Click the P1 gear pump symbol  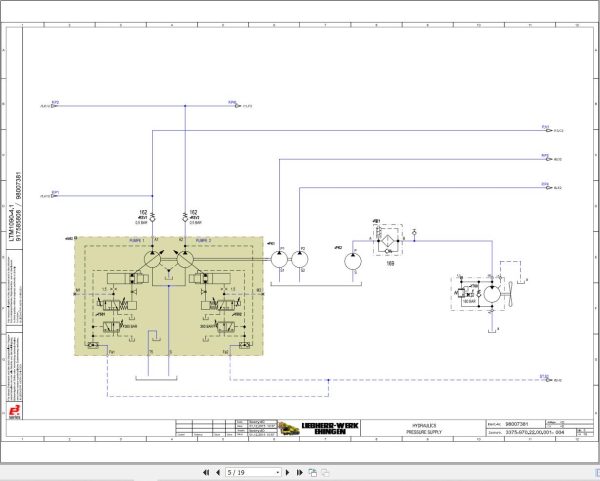(x=279, y=259)
